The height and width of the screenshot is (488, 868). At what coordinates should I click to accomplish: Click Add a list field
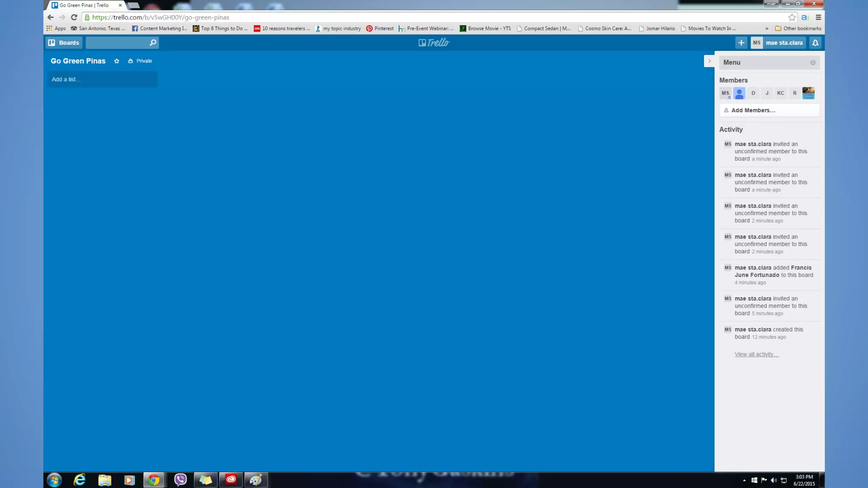pyautogui.click(x=102, y=79)
